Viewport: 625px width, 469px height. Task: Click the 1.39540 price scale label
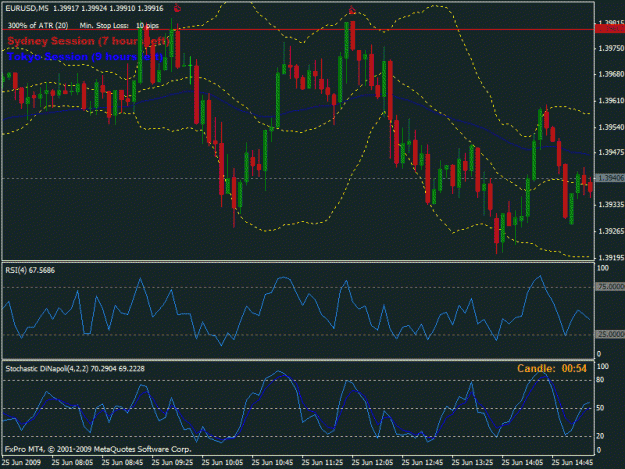611,128
